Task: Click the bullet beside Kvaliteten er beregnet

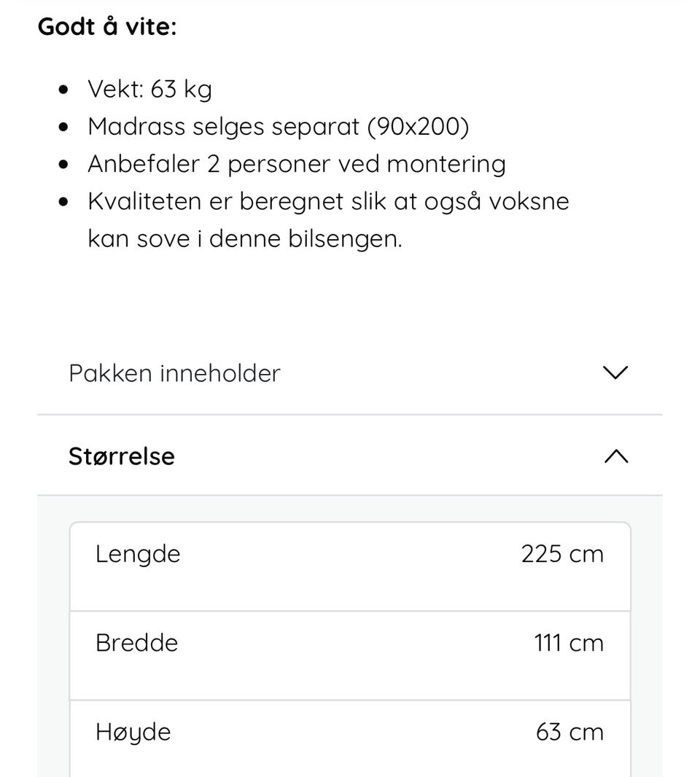Action: coord(66,202)
